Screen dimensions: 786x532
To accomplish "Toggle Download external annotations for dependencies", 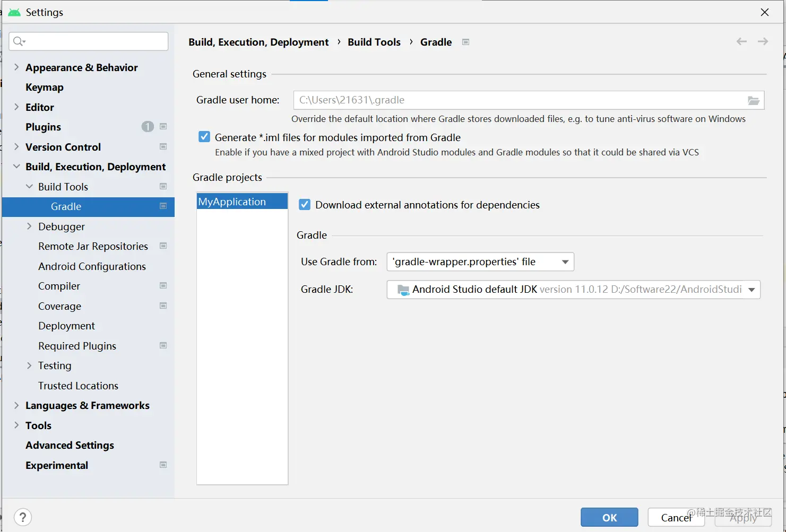I will click(305, 205).
